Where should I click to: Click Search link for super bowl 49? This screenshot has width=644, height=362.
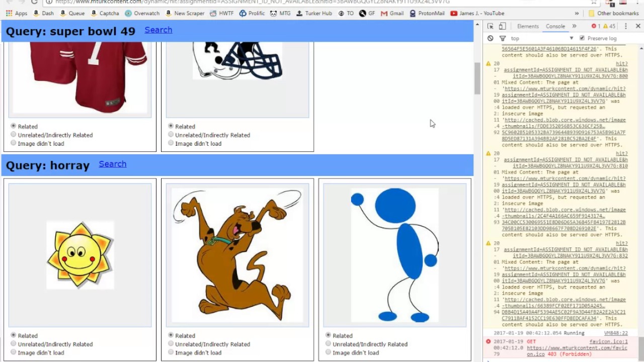tap(158, 30)
